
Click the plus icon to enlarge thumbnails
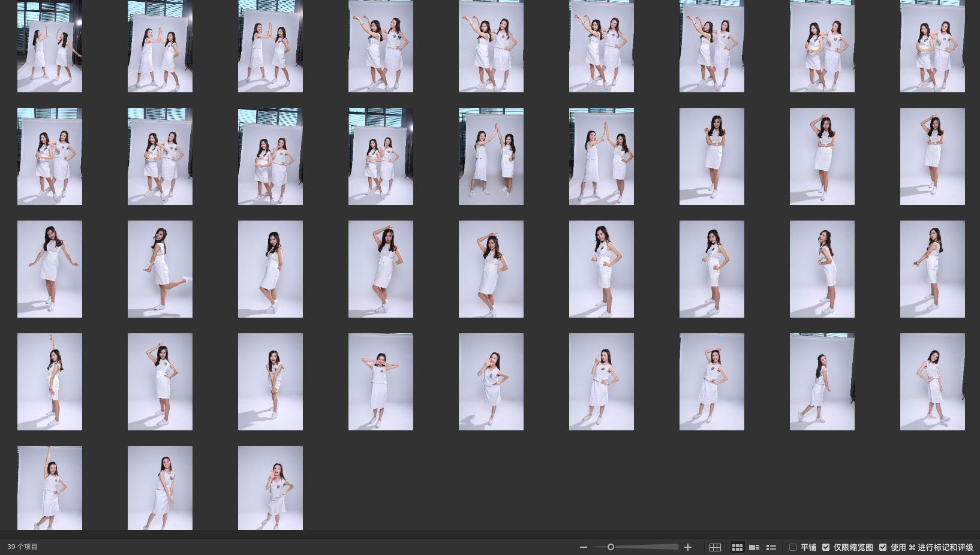tap(688, 547)
